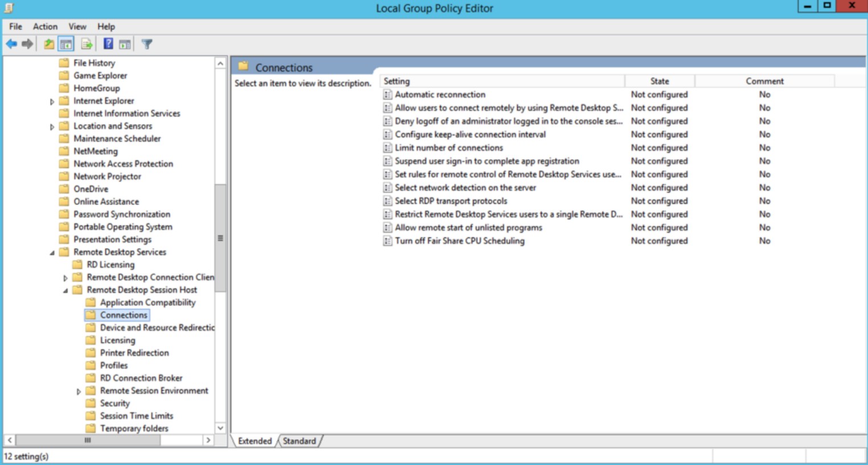The width and height of the screenshot is (868, 465).
Task: Open Help via the blue question mark icon
Action: [x=108, y=44]
